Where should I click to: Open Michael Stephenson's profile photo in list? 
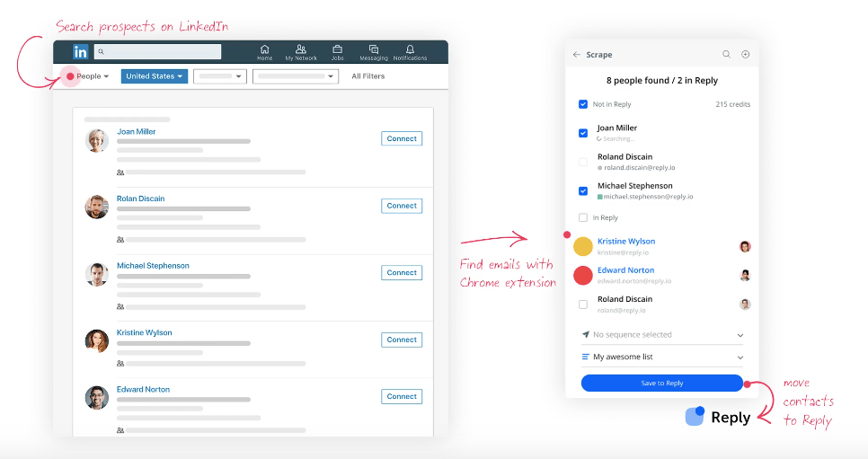coord(96,274)
